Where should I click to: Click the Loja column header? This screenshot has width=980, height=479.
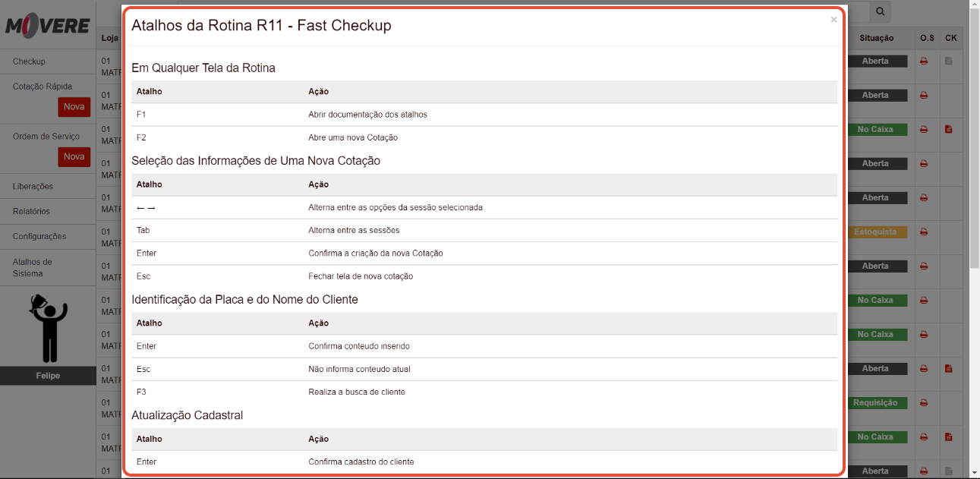[x=110, y=38]
